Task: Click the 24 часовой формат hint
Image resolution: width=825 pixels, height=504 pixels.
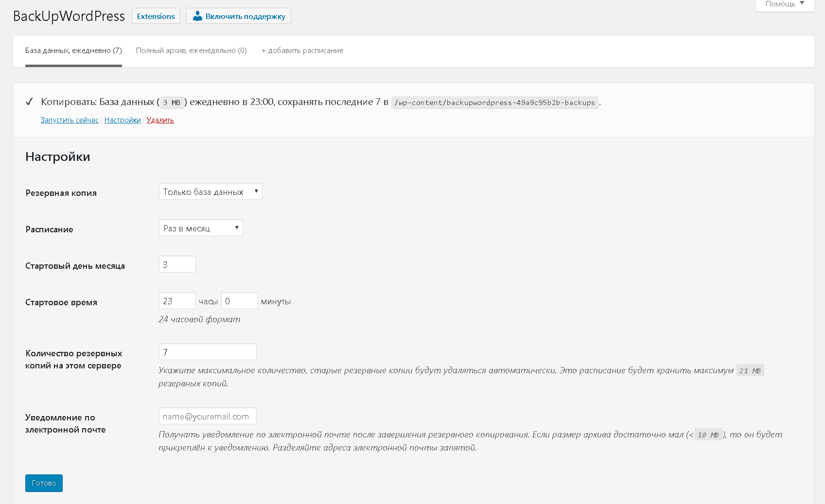Action: (199, 319)
